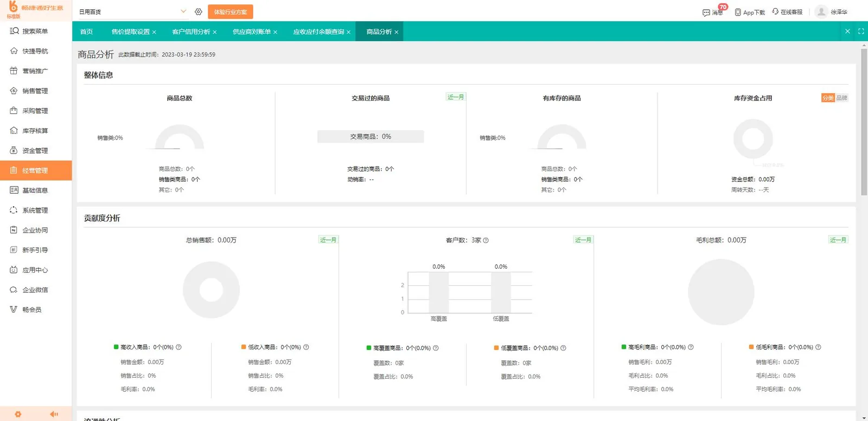Select 经营管理 in the sidebar
The image size is (868, 421).
[36, 170]
